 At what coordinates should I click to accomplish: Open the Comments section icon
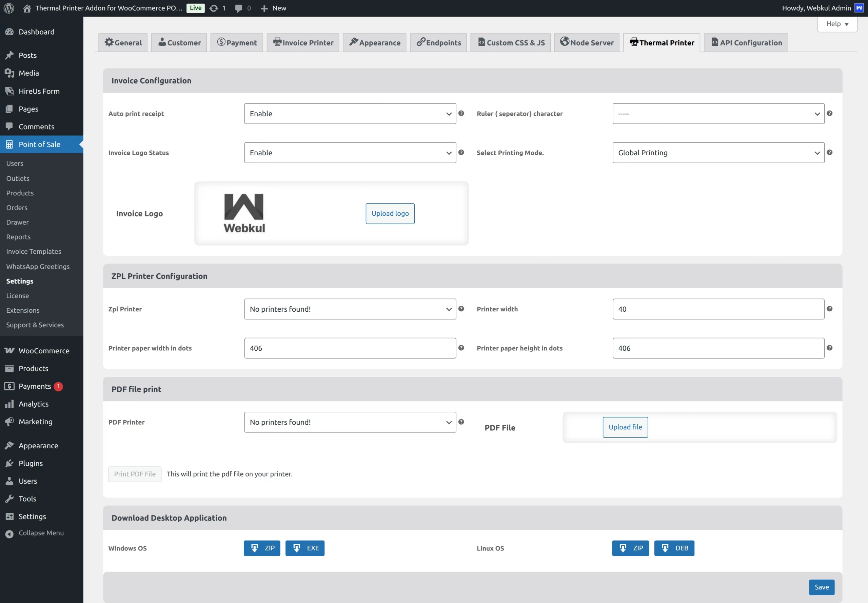tap(10, 126)
